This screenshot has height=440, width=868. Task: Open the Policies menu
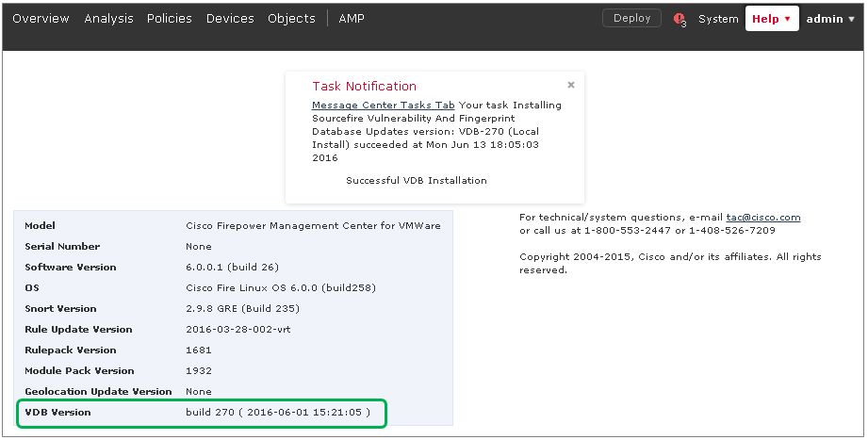point(170,18)
